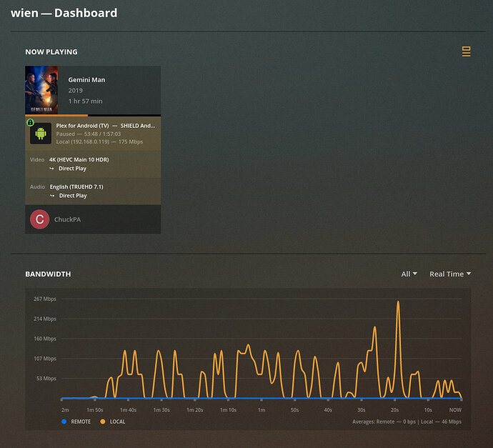Image resolution: width=493 pixels, height=448 pixels.
Task: Click the Android player device icon
Action: [41, 134]
